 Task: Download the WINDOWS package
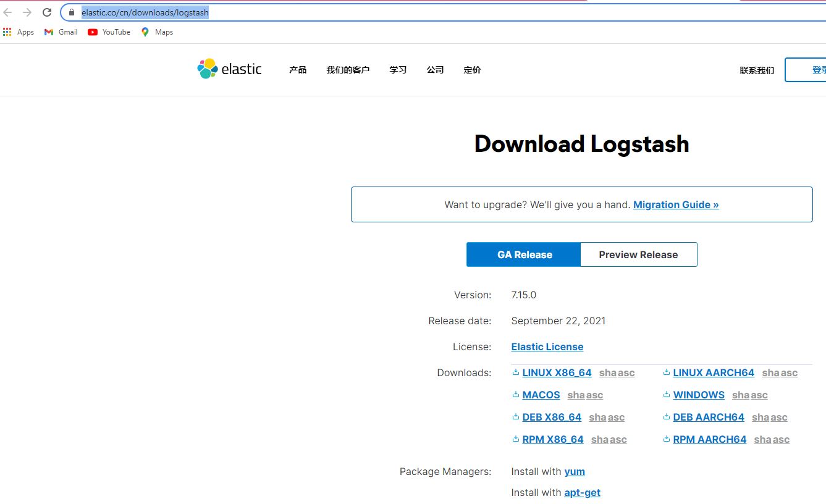pos(699,395)
